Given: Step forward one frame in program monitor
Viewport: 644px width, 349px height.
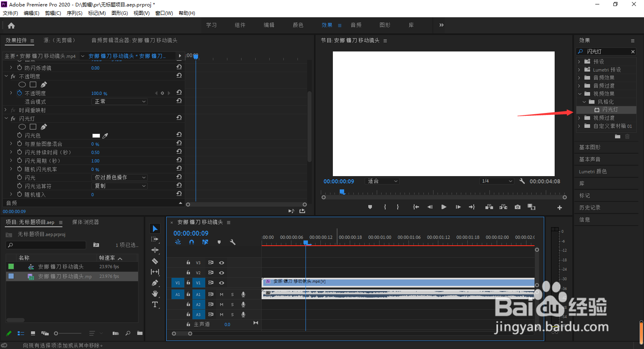Looking at the screenshot, I should click(x=458, y=207).
